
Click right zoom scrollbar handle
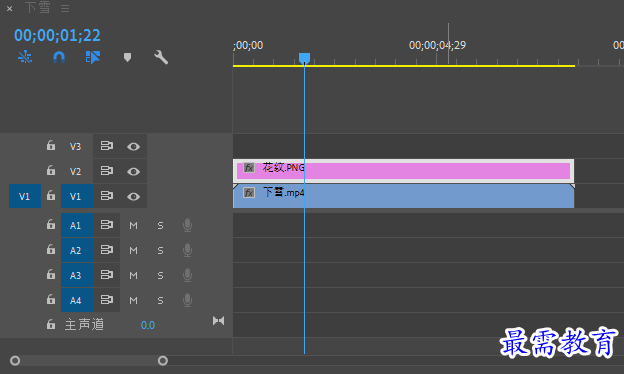click(163, 361)
